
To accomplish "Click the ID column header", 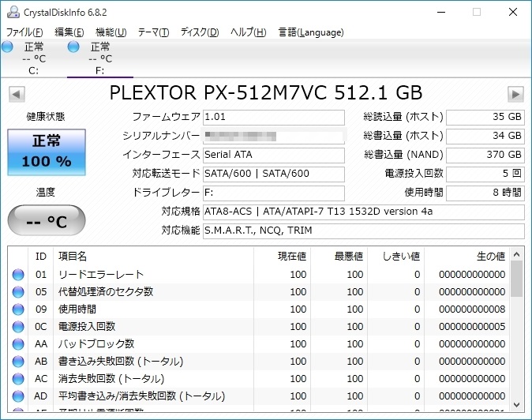I will coord(41,256).
